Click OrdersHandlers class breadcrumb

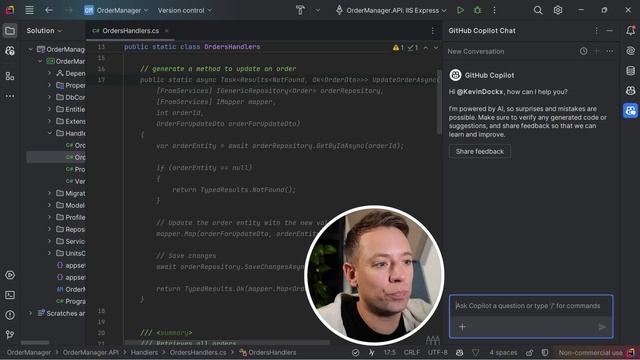click(268, 353)
